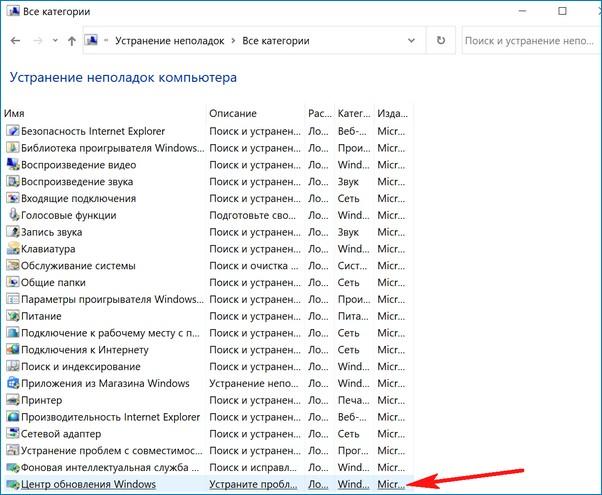Viewport: 602px width, 495px height.
Task: Click the Общие папки icon
Action: [13, 282]
